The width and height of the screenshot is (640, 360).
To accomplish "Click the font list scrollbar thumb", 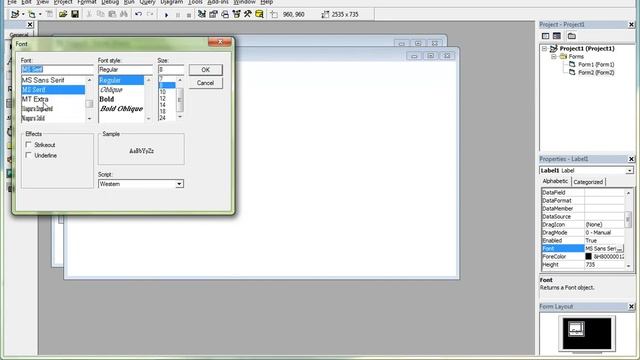I will point(89,104).
